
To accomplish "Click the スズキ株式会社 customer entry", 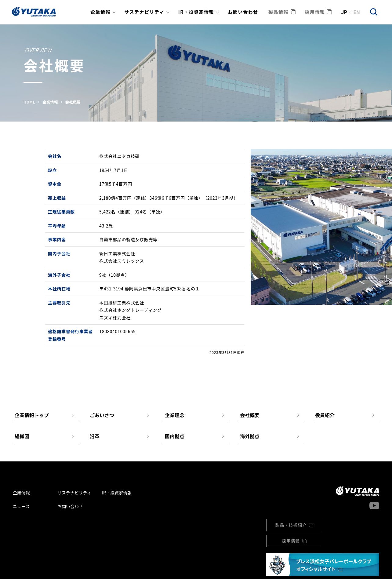I will pos(115,318).
